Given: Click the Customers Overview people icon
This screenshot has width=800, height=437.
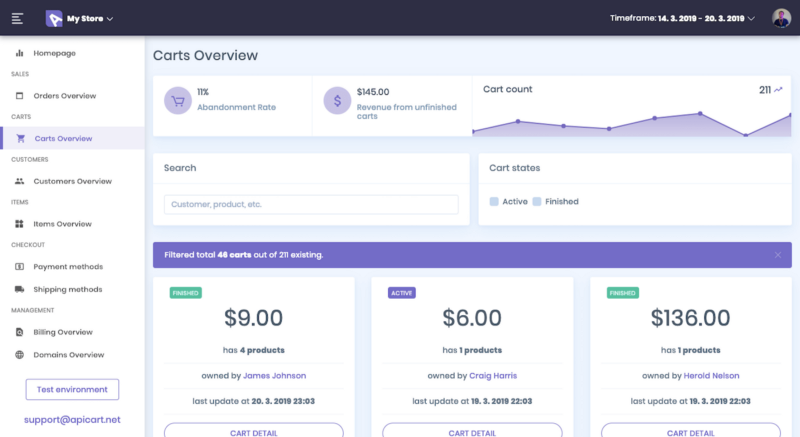Looking at the screenshot, I should pos(19,181).
